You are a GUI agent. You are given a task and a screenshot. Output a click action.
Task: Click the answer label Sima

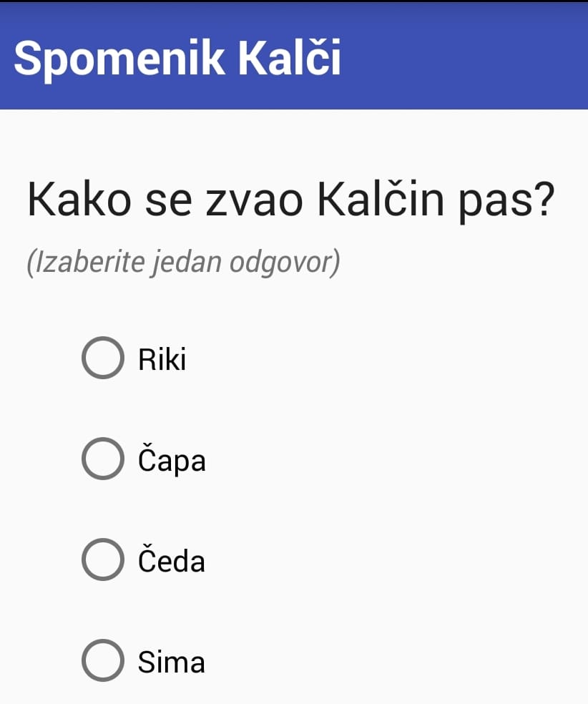coord(170,662)
